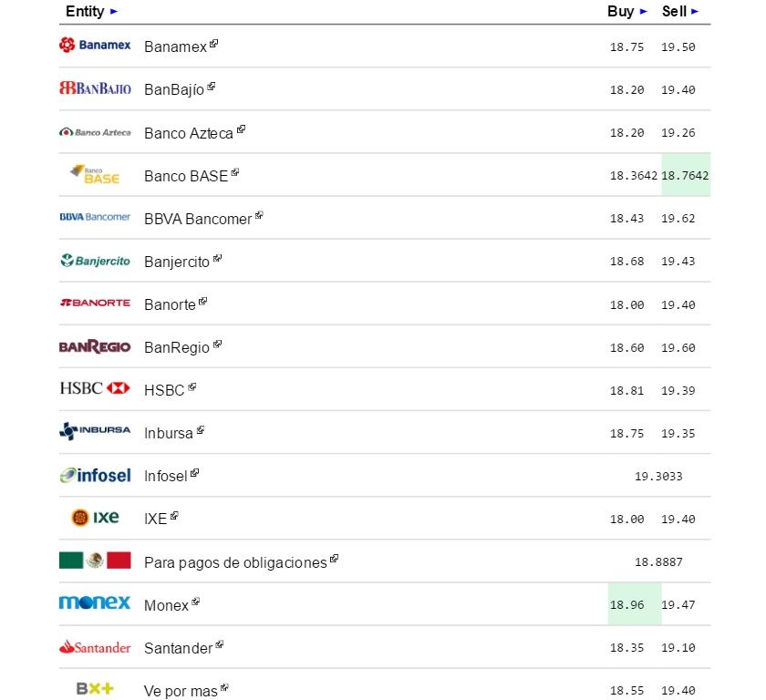Sort by Sell column arrow

[695, 12]
